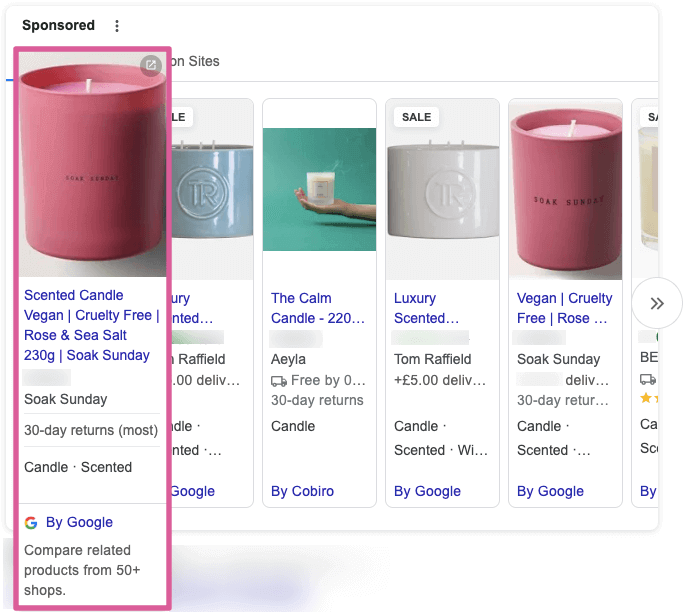Screen dimensions: 686x612
Task: Click 'Compare related products from 50+ shops.' text
Action: tap(82, 570)
